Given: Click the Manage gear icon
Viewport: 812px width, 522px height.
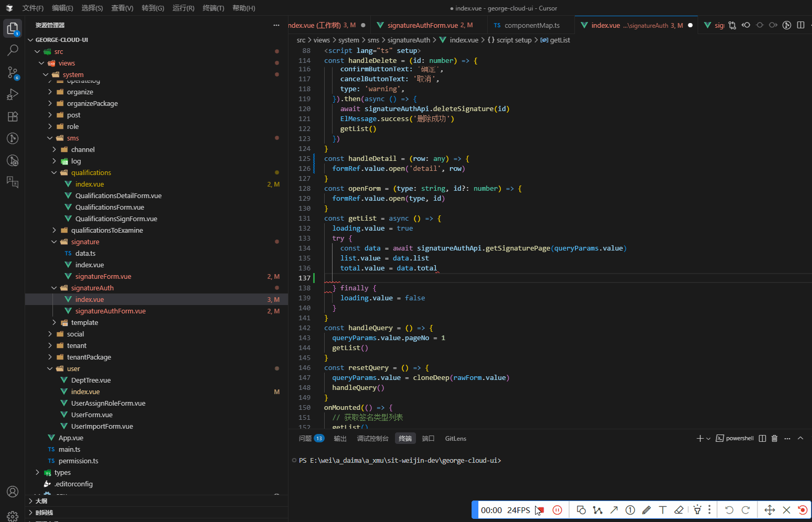Looking at the screenshot, I should pyautogui.click(x=13, y=515).
